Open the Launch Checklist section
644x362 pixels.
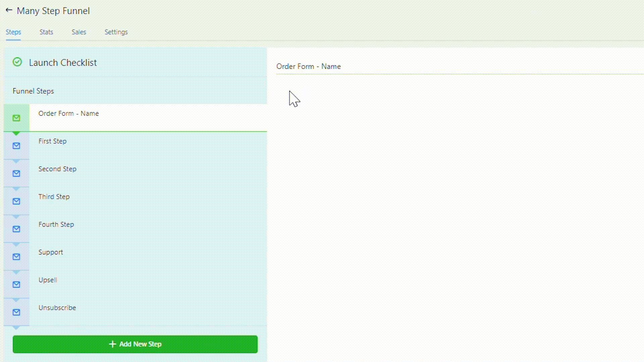pyautogui.click(x=63, y=63)
